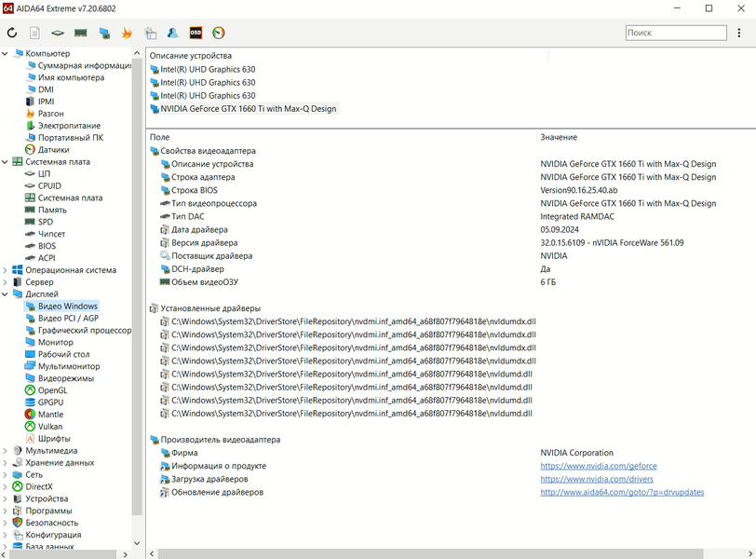The width and height of the screenshot is (756, 559).
Task: Open the monitor diagnostics toolbar icon
Action: (x=104, y=33)
